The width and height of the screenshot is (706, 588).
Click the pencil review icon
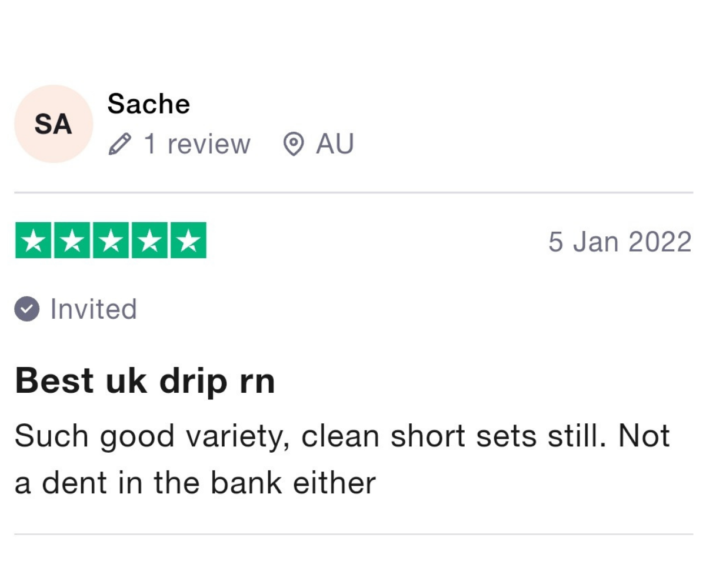click(x=120, y=144)
